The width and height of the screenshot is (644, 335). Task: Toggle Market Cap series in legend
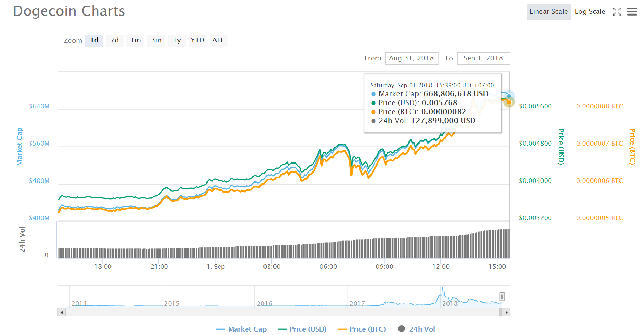pos(241,329)
